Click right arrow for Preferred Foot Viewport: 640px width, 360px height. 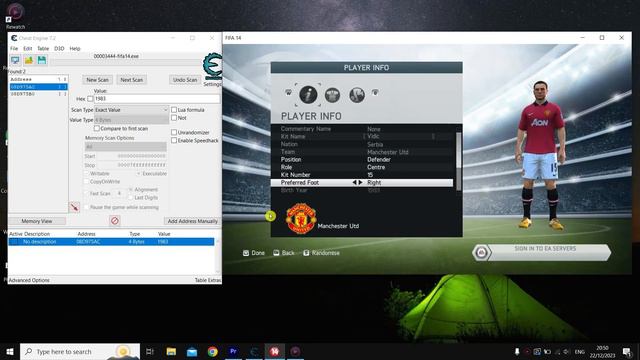(360, 182)
